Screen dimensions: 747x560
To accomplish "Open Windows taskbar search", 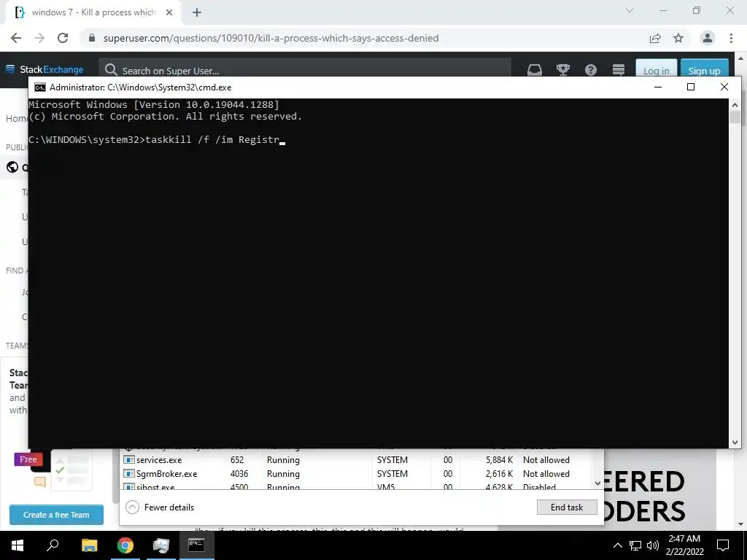I will [x=53, y=545].
